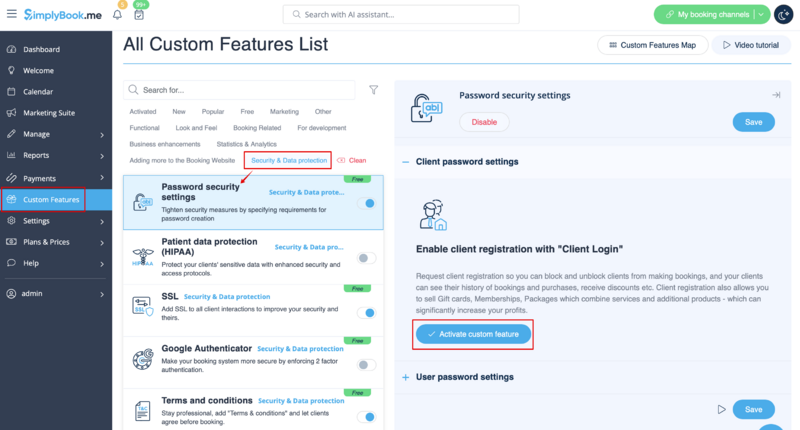
Task: Toggle the SSL feature switch
Action: coord(367,313)
